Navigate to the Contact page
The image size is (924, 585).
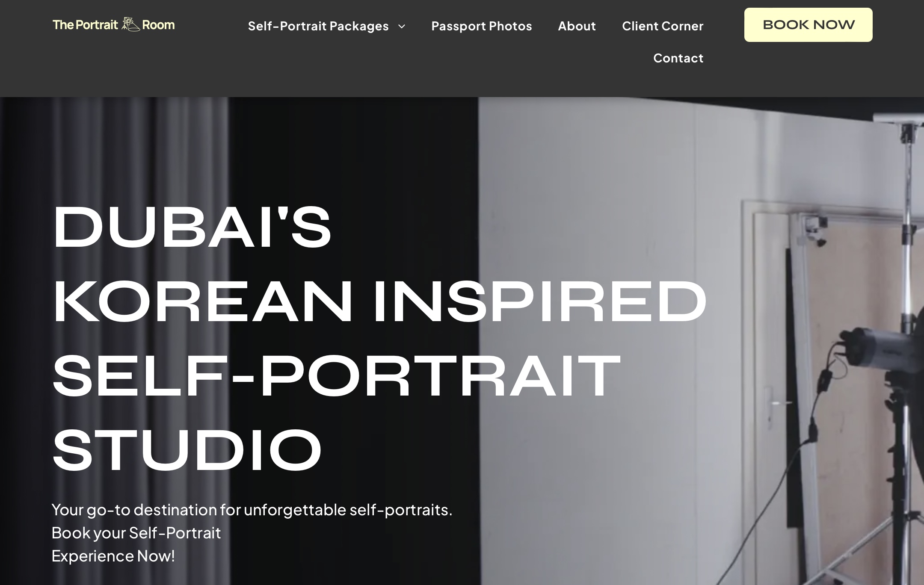(678, 58)
